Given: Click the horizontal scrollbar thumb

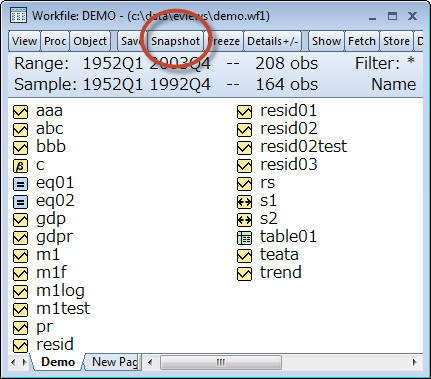Looking at the screenshot, I should 221,362.
